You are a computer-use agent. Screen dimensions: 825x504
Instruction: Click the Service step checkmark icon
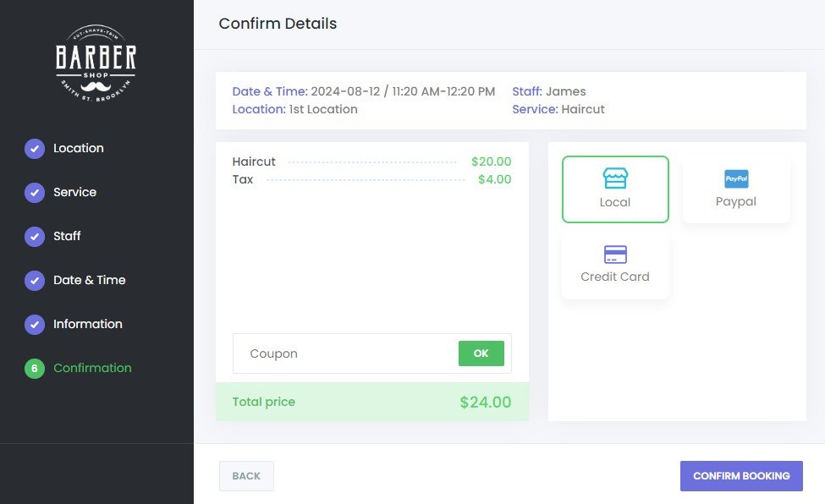(x=34, y=193)
